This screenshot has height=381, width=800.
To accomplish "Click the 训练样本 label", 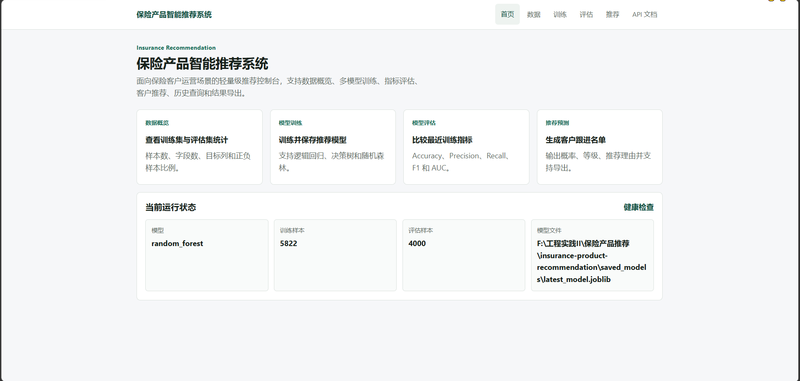I will (x=292, y=231).
